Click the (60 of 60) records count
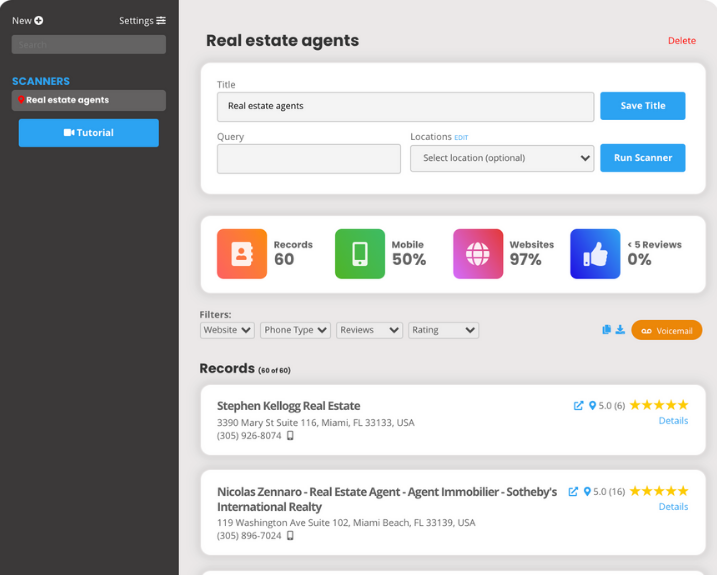This screenshot has height=575, width=717. pos(274,371)
